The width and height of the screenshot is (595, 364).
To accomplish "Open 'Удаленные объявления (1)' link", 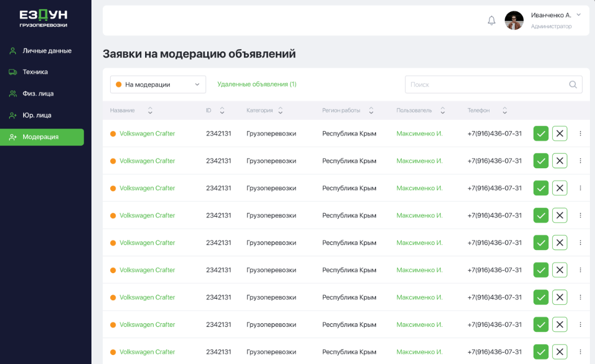I will pos(257,85).
